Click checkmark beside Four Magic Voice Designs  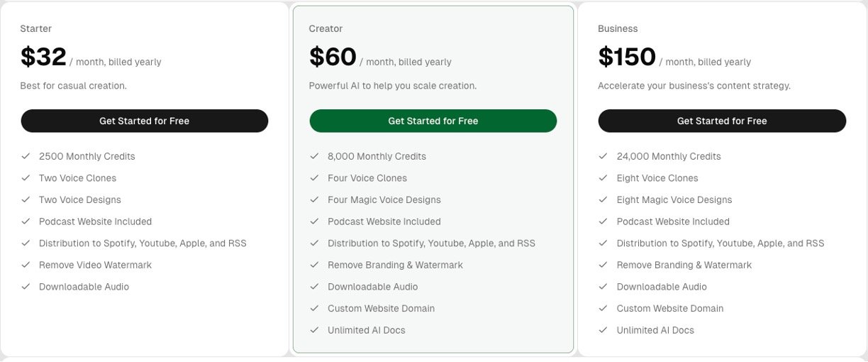click(x=314, y=199)
